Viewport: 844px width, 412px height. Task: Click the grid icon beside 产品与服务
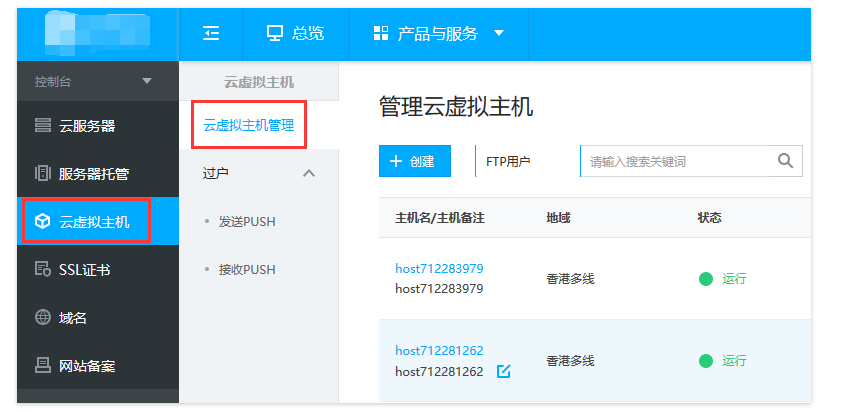click(x=381, y=33)
